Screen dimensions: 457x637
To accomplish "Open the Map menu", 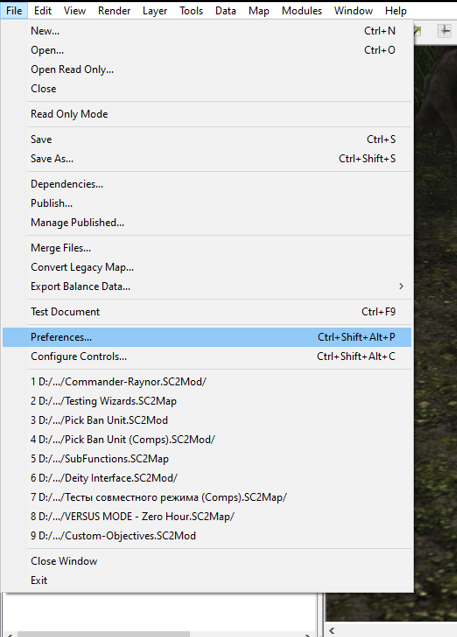I will (x=259, y=11).
